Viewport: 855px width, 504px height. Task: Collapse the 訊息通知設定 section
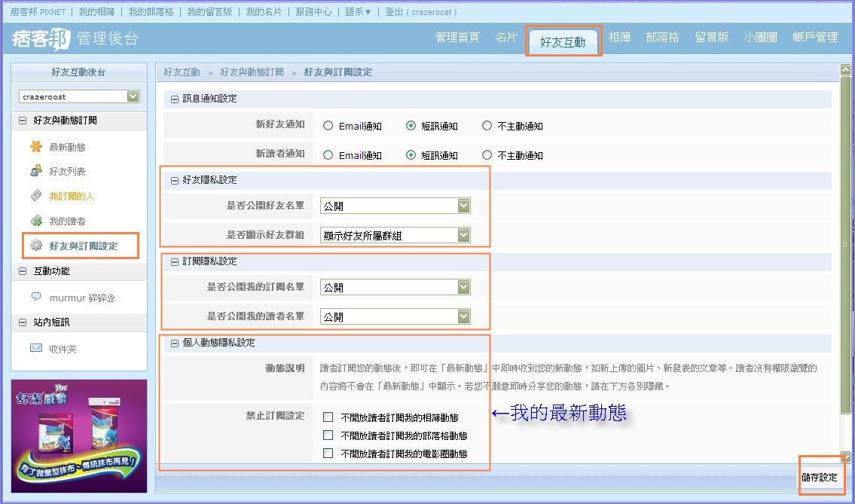pyautogui.click(x=175, y=99)
